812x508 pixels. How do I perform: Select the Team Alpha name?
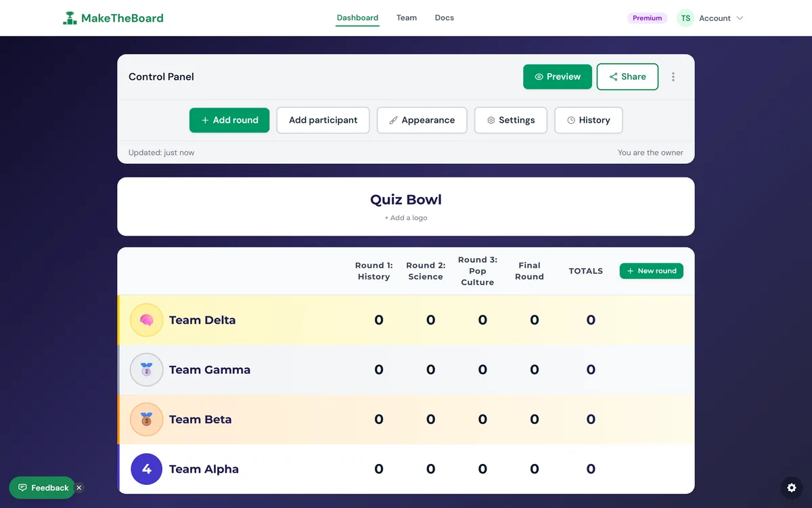(x=204, y=469)
